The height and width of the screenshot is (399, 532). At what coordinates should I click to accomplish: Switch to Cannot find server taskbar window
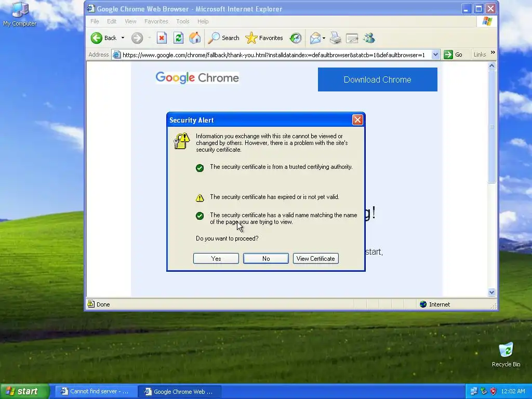click(96, 392)
